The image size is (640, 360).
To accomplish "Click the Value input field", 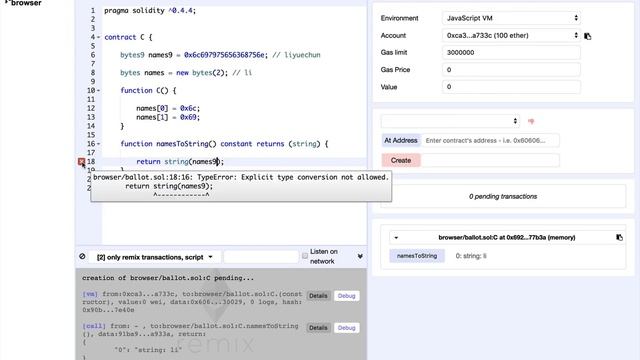I will [x=511, y=87].
